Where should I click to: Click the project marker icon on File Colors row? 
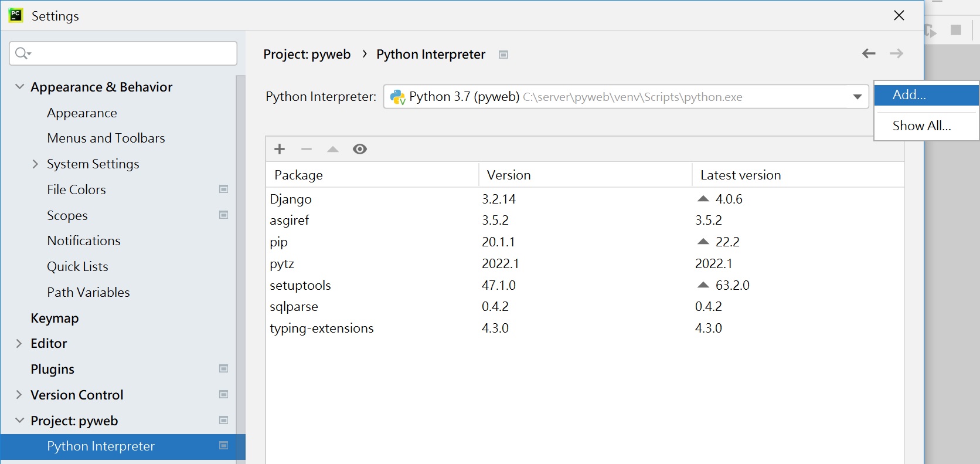(x=223, y=189)
